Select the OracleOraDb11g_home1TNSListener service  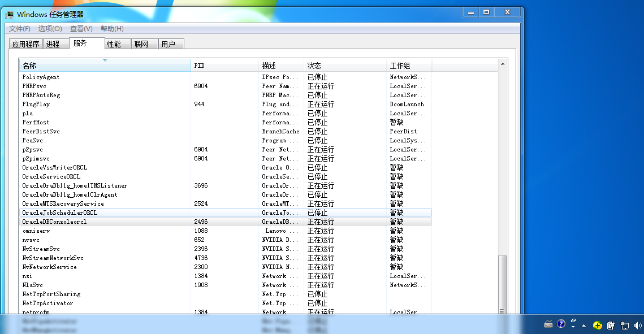[x=75, y=185]
